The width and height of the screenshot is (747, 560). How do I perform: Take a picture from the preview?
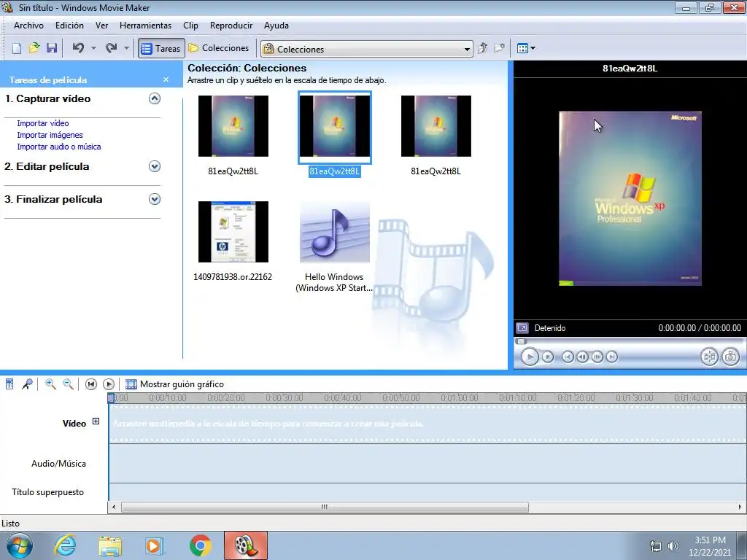(730, 357)
